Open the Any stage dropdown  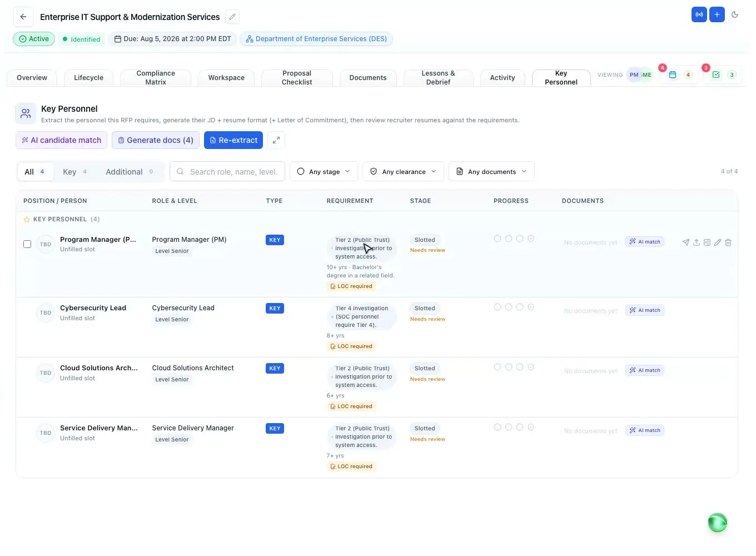324,171
